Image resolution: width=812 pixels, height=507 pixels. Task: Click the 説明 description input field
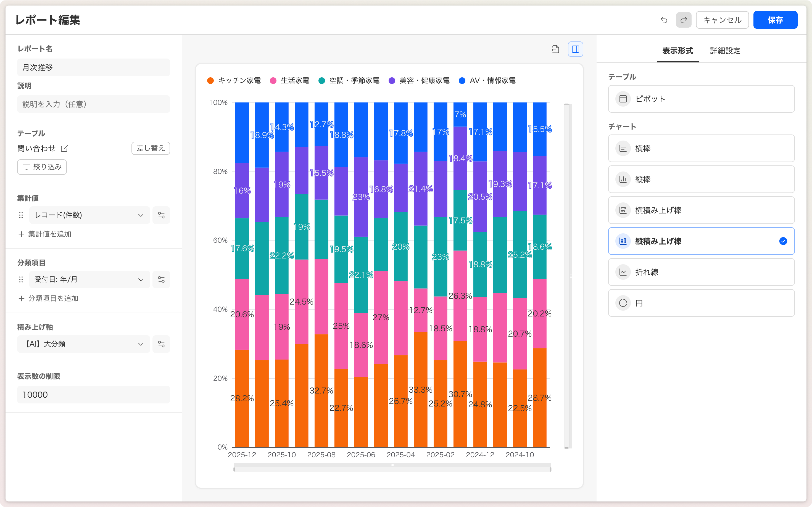click(93, 104)
